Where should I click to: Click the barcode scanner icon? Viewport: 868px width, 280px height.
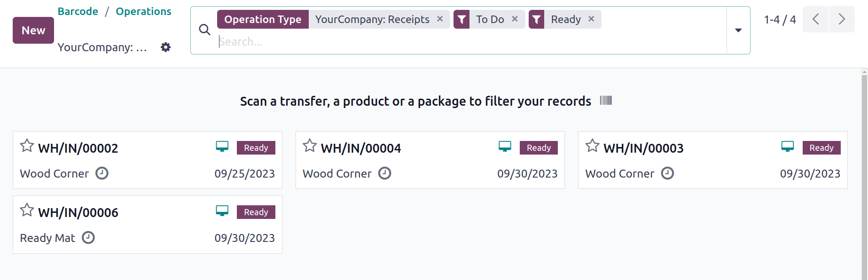[606, 100]
